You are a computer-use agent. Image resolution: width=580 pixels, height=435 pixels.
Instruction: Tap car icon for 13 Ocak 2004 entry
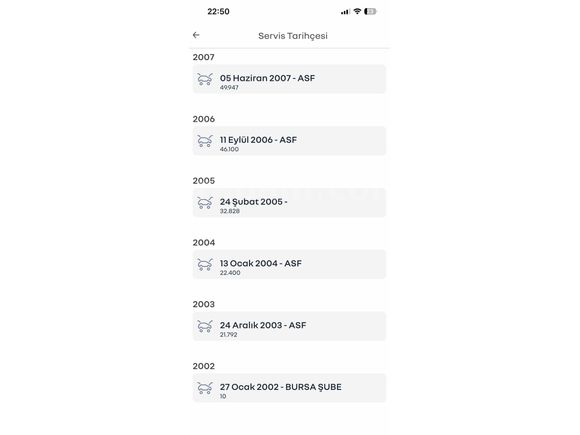tap(205, 264)
